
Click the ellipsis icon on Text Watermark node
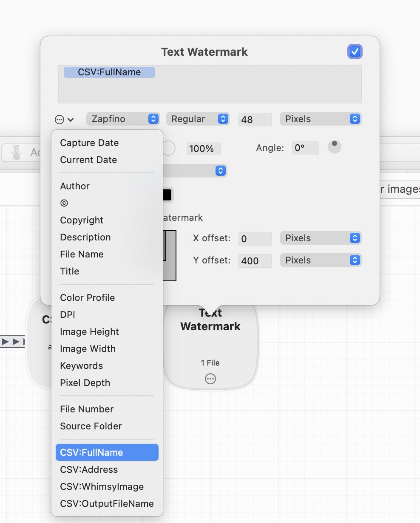[210, 379]
